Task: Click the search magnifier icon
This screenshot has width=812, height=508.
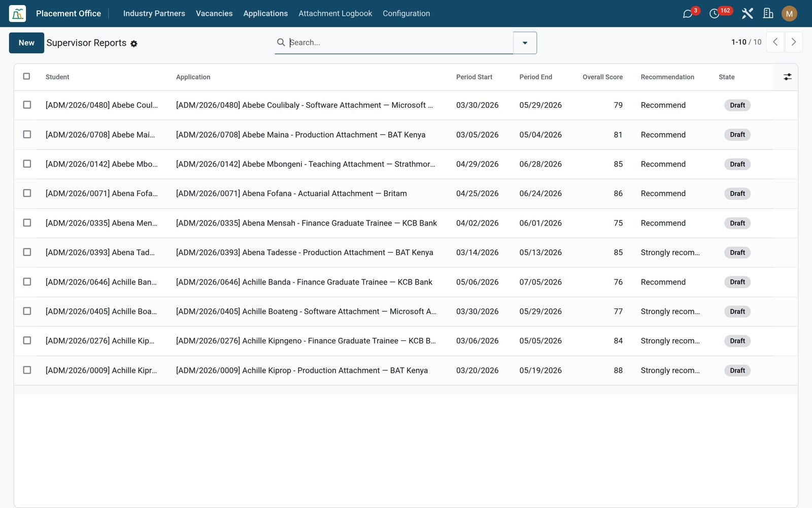Action: (x=281, y=42)
